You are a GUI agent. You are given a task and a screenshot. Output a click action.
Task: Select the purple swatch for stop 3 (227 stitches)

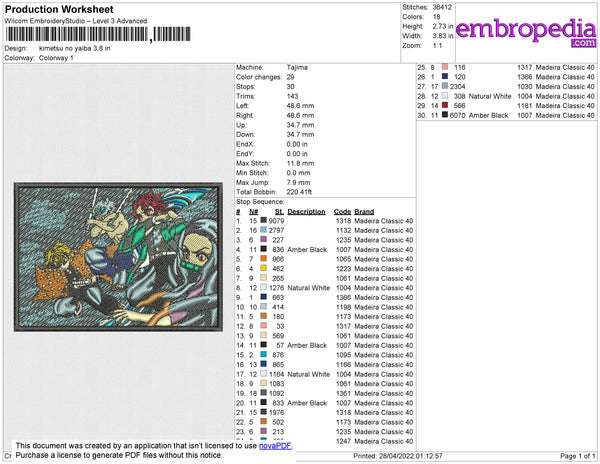click(x=263, y=239)
